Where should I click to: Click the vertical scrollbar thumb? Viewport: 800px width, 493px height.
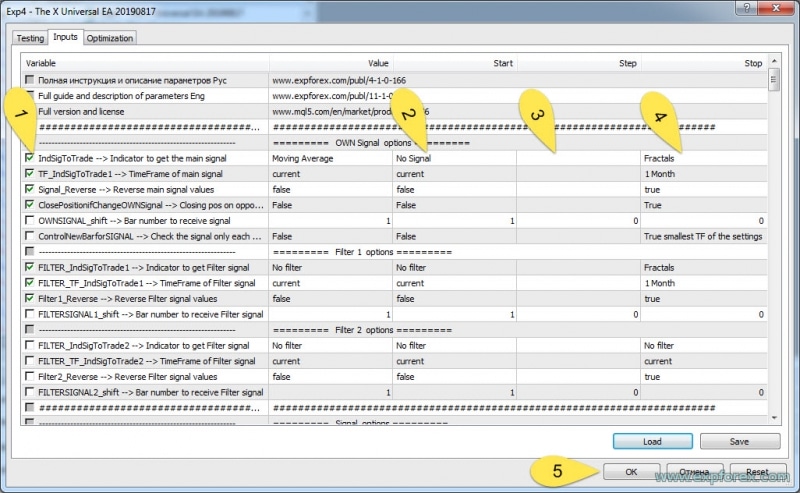click(x=773, y=80)
